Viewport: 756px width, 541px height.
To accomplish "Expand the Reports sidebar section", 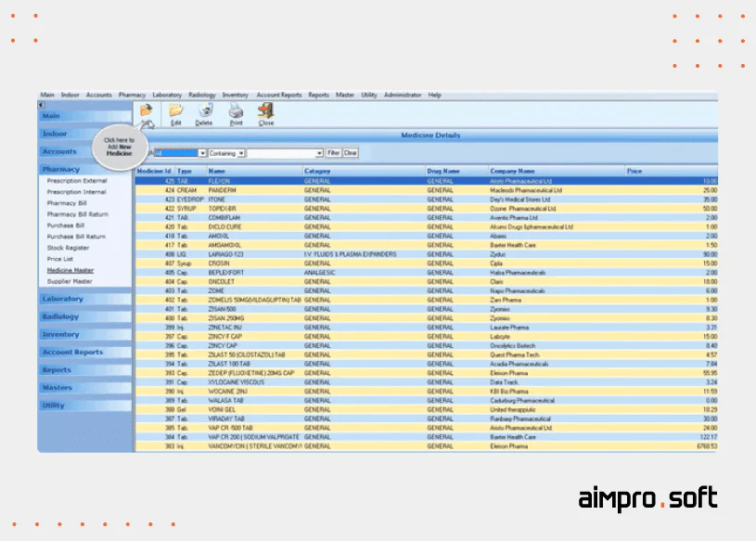I will (x=84, y=370).
